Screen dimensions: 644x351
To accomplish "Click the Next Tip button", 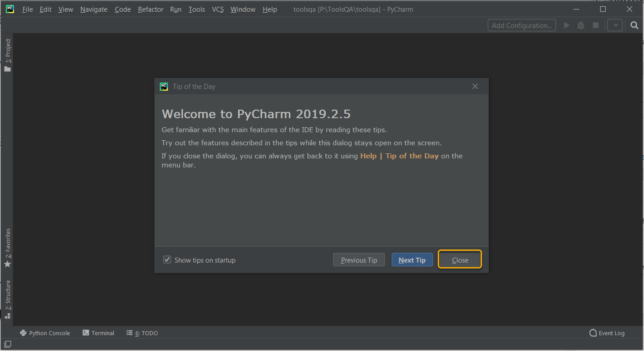I will [412, 260].
